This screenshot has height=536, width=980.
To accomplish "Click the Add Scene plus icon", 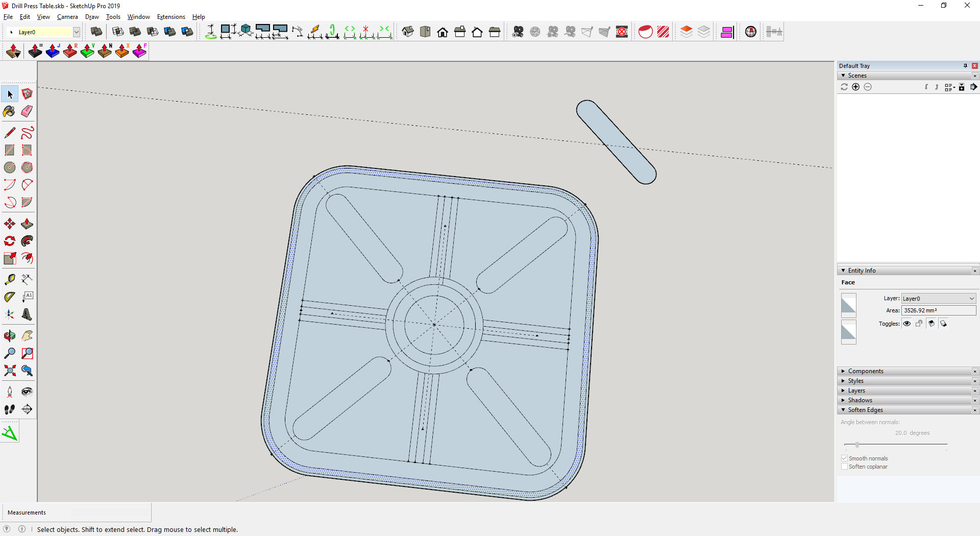I will pyautogui.click(x=856, y=87).
